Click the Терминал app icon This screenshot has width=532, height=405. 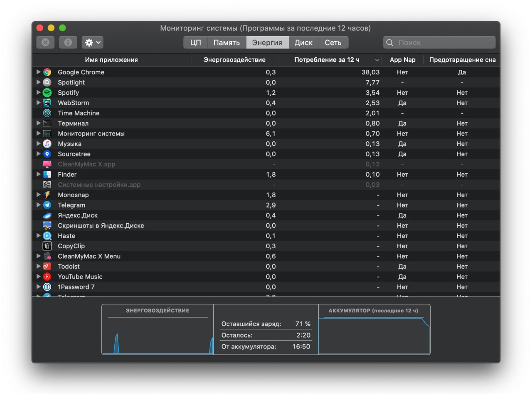[x=47, y=123]
